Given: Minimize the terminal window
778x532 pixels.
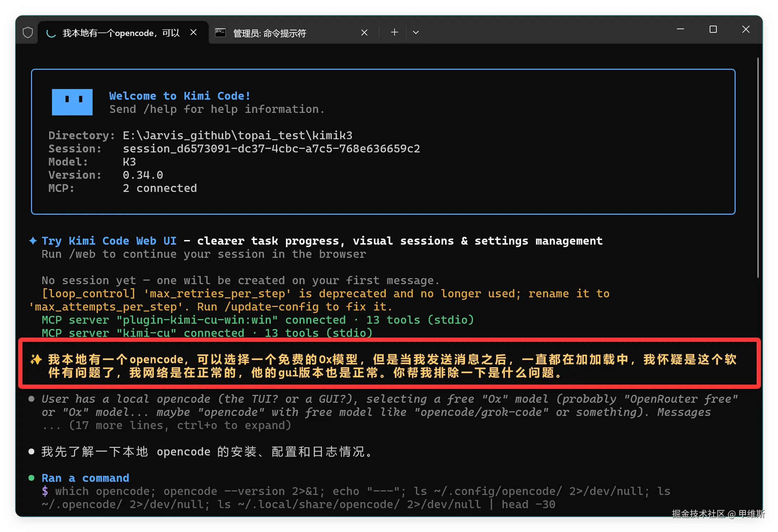Looking at the screenshot, I should coord(680,29).
